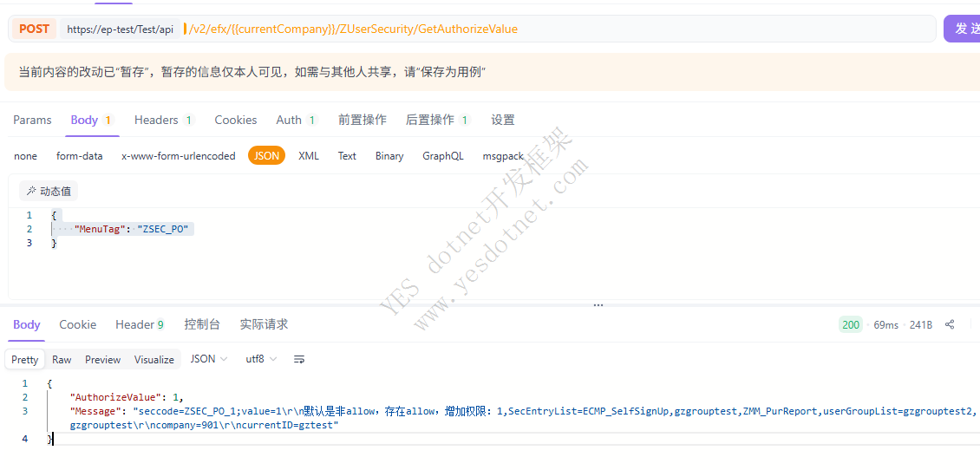Image resolution: width=980 pixels, height=470 pixels.
Task: Open the response JSON format dropdown
Action: tap(209, 359)
